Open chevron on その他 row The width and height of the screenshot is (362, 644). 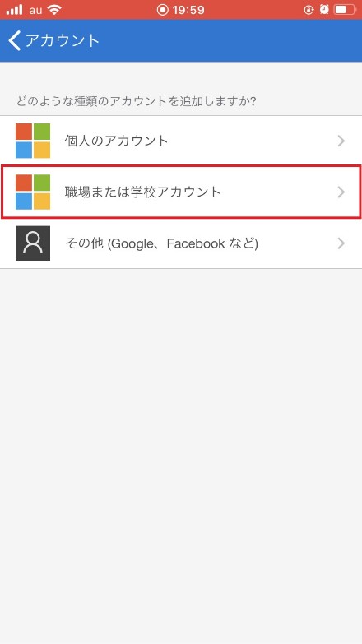(341, 243)
